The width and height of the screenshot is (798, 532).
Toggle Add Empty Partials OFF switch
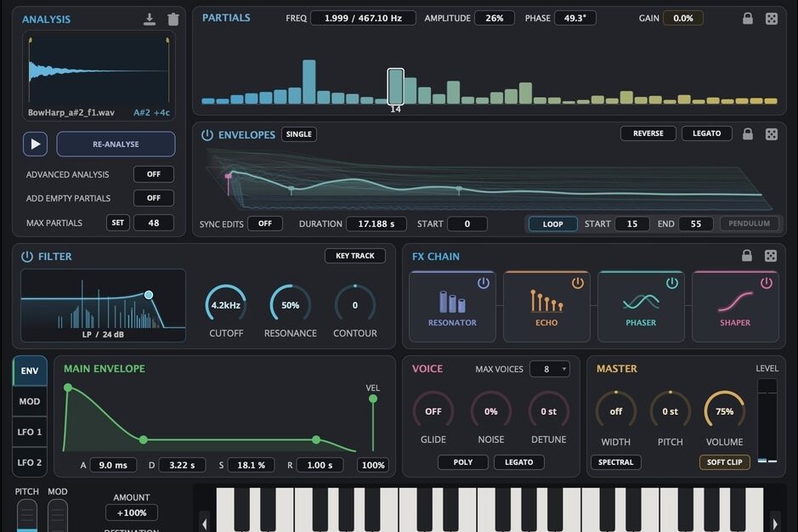tap(154, 198)
